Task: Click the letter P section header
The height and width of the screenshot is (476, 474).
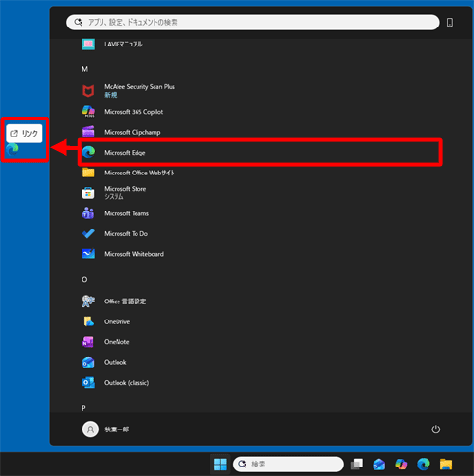Action: pos(83,408)
